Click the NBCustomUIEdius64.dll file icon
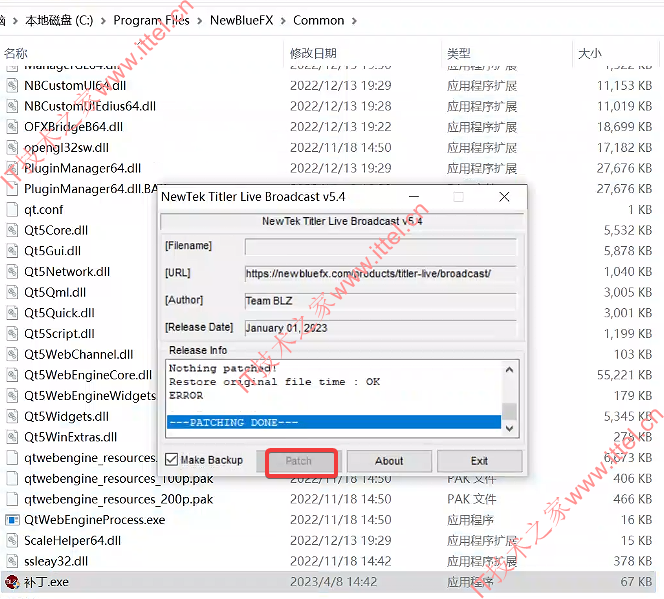 12,106
